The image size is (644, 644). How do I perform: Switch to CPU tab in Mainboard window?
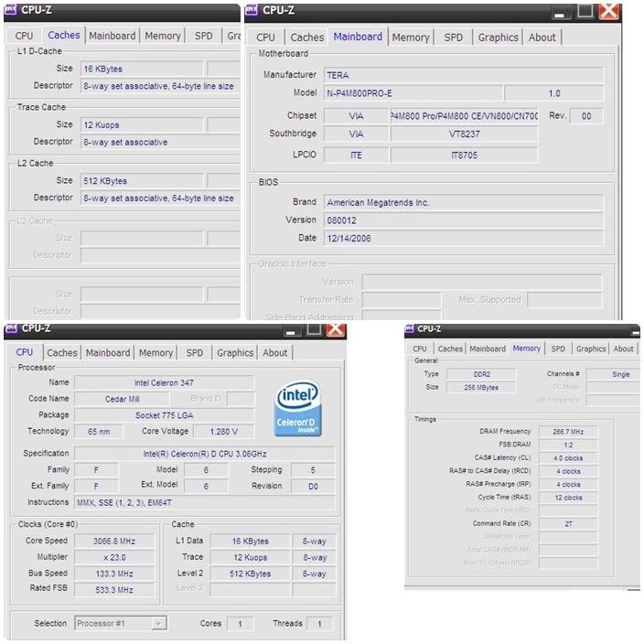pyautogui.click(x=265, y=38)
